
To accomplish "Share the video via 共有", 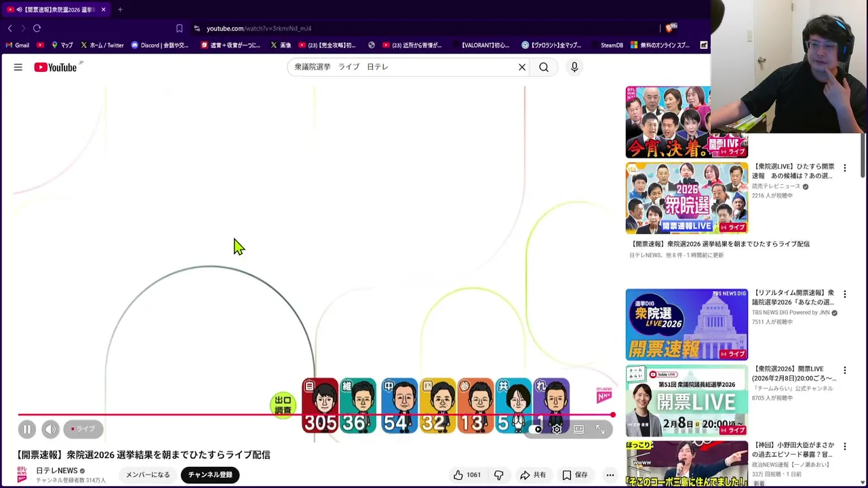I will coord(533,475).
